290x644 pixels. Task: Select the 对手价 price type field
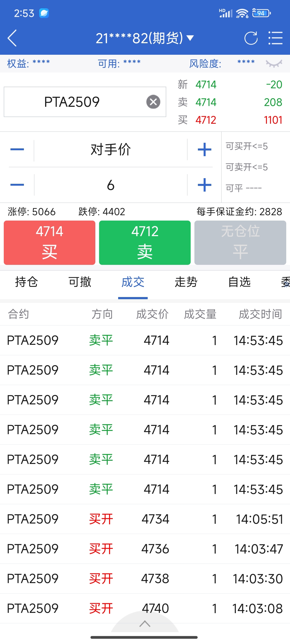pyautogui.click(x=111, y=149)
